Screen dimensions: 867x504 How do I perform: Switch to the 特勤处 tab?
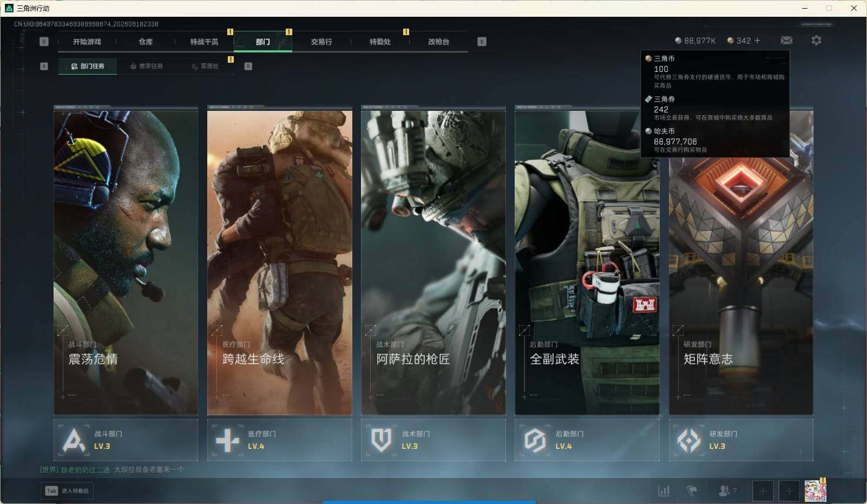(380, 42)
